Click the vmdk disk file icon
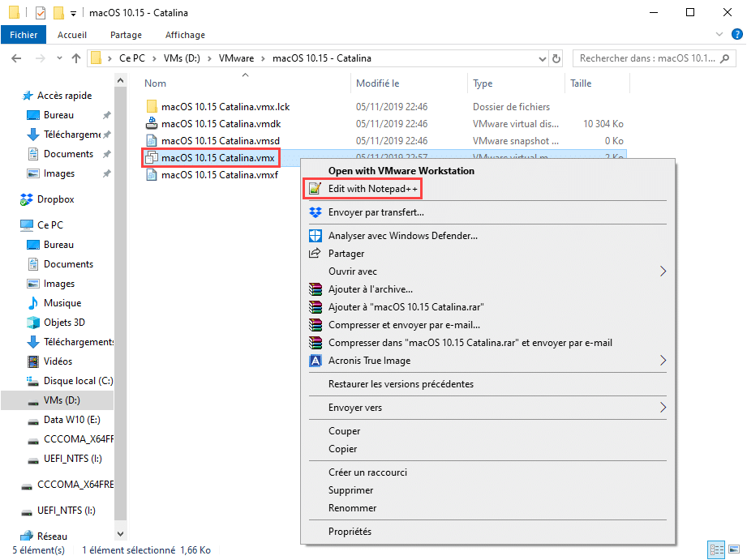The height and width of the screenshot is (560, 747). 152,124
